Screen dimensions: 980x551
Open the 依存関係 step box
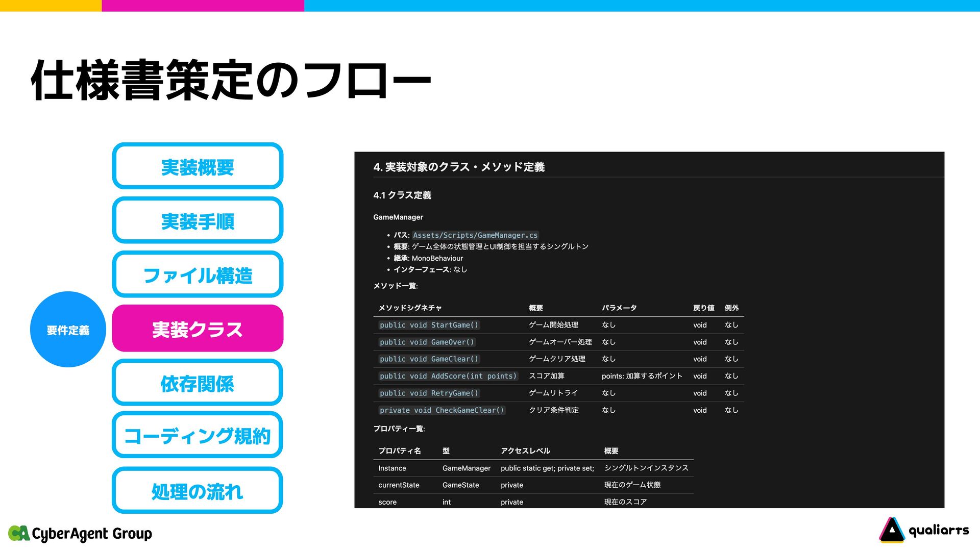click(x=198, y=383)
